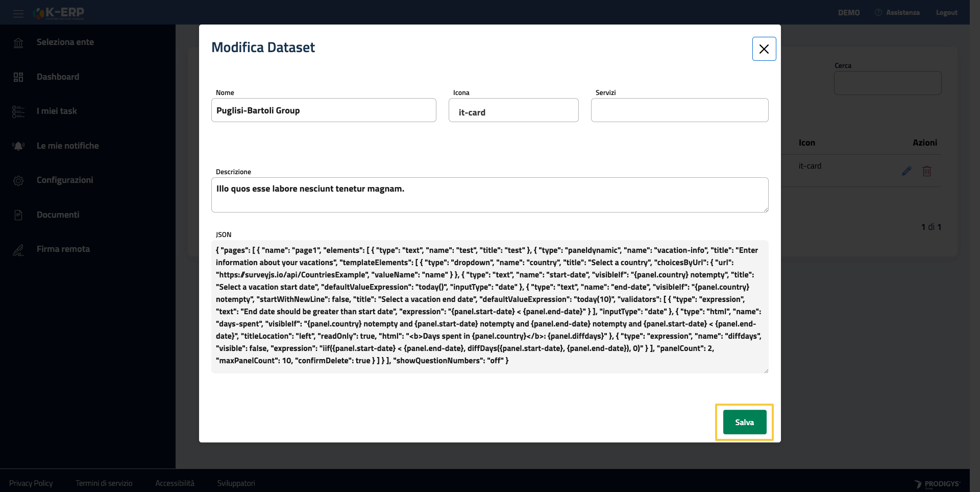Click the K-ERP logo
Image resolution: width=980 pixels, height=492 pixels.
coord(59,13)
